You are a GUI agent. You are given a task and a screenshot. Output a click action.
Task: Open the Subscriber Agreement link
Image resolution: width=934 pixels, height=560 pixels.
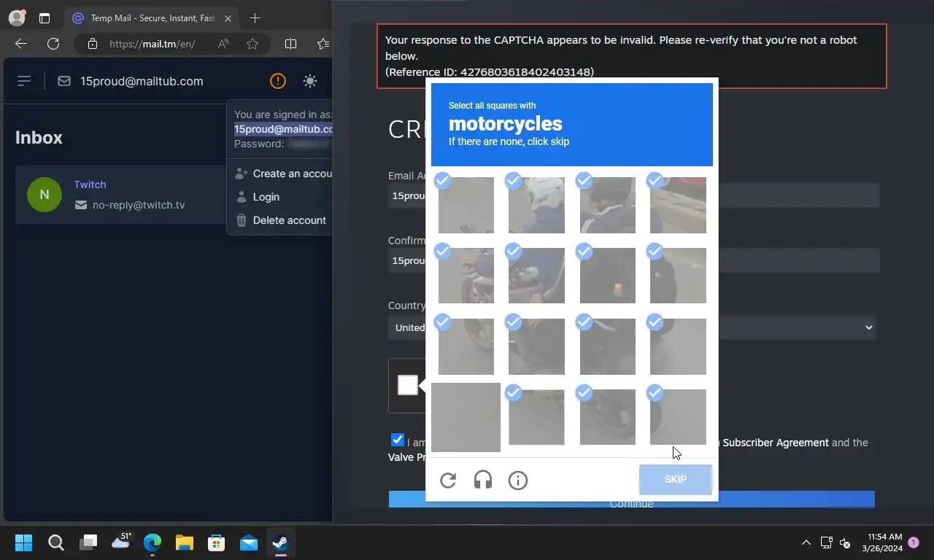[776, 443]
